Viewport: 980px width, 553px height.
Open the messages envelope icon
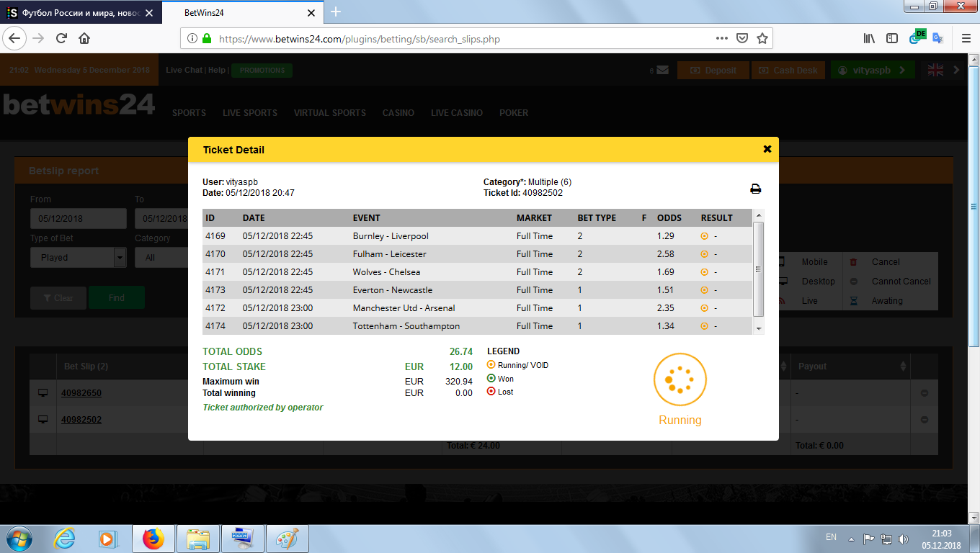coord(662,70)
